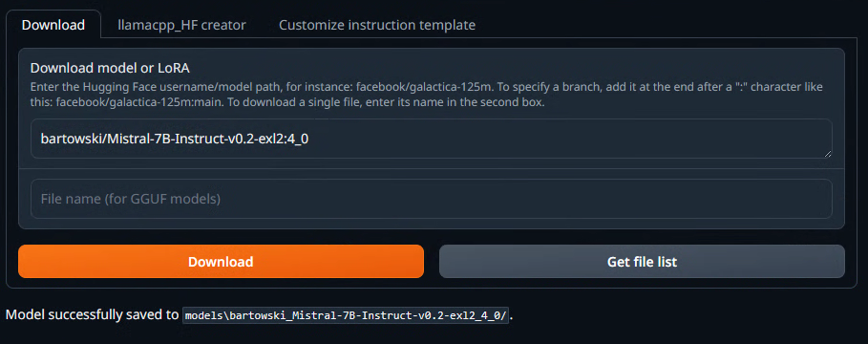Image resolution: width=868 pixels, height=344 pixels.
Task: Click into the bartowski/Mistral-7B-Instruct model path box
Action: pyautogui.click(x=432, y=139)
